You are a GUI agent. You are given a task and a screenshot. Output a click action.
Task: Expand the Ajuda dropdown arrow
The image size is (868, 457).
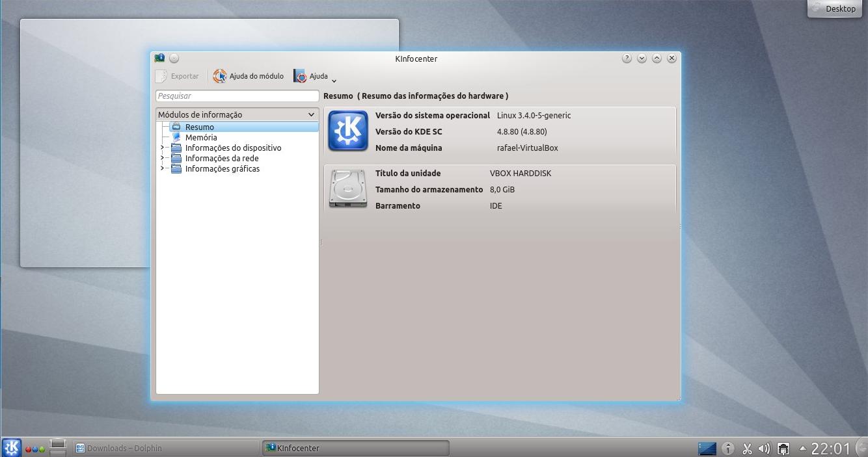pos(334,81)
